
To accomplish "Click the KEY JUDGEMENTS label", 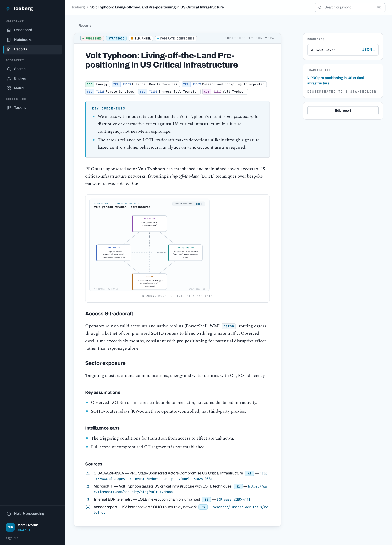I will coord(109,109).
